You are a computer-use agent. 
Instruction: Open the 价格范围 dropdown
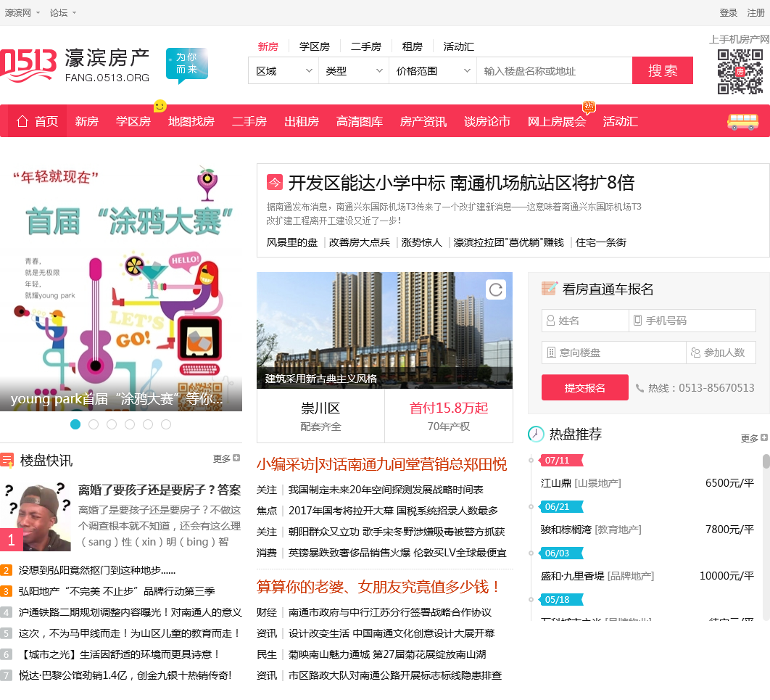pyautogui.click(x=433, y=71)
